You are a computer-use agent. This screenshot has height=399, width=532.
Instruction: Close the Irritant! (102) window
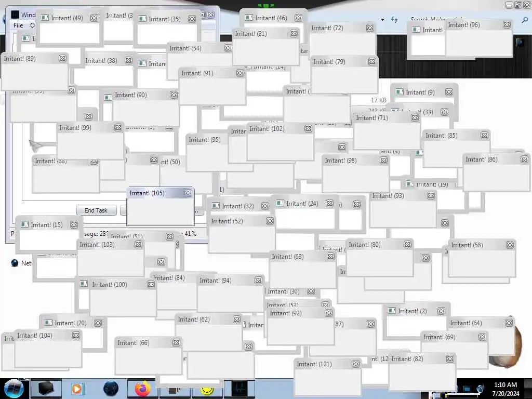coord(308,129)
